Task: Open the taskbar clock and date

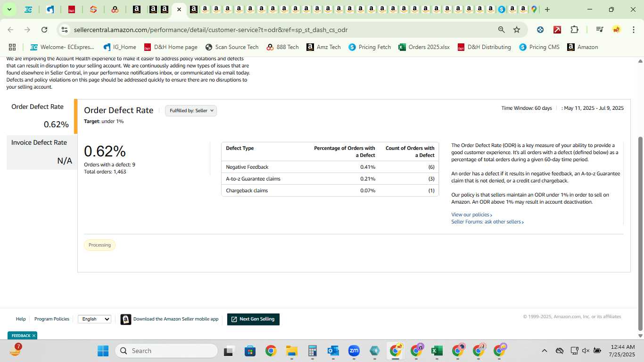Action: coord(622,351)
